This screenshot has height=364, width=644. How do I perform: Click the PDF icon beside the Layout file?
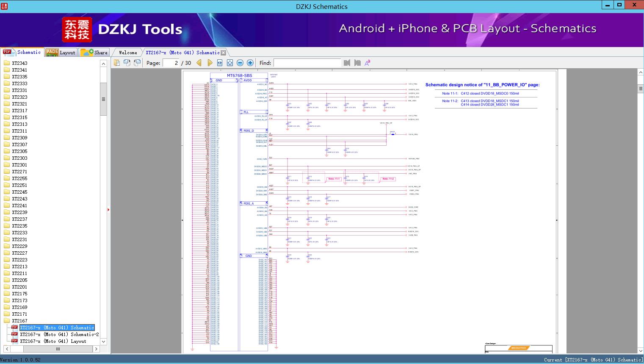pyautogui.click(x=14, y=341)
